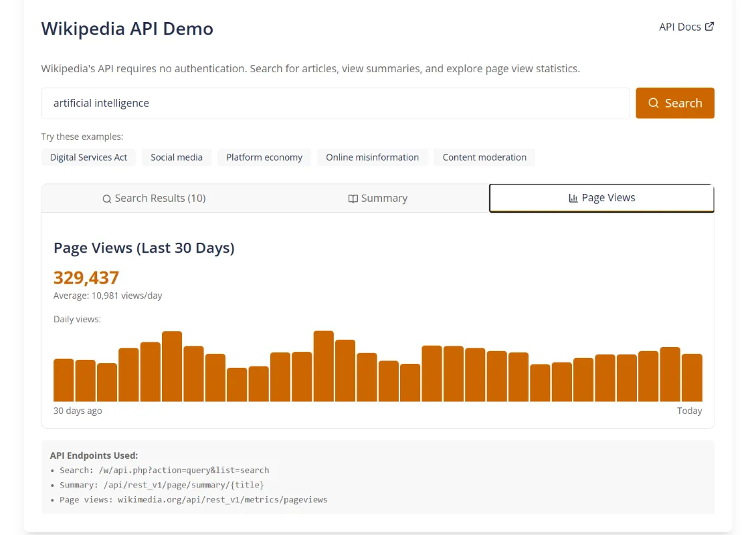The width and height of the screenshot is (756, 535).
Task: Click the Average: 10,981 views/day text
Action: [x=108, y=296]
